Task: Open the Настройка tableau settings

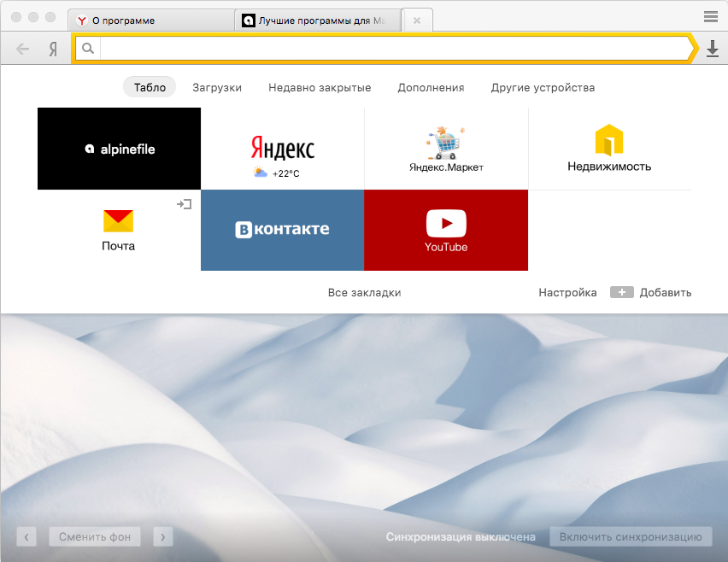Action: tap(567, 292)
